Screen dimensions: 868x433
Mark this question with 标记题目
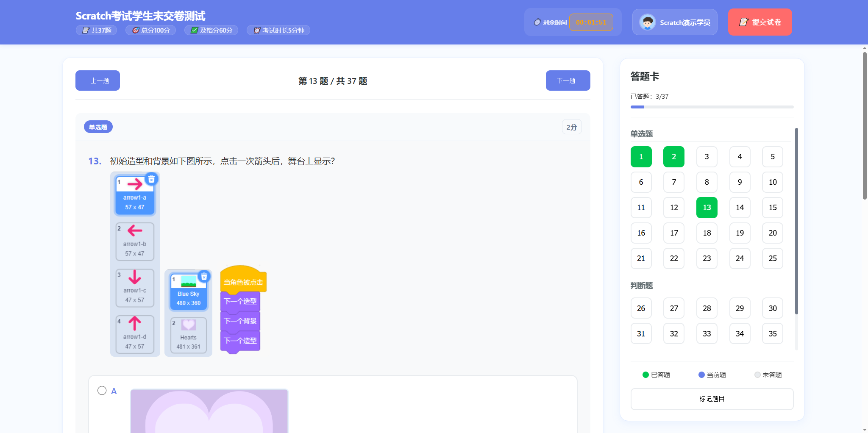pos(712,399)
